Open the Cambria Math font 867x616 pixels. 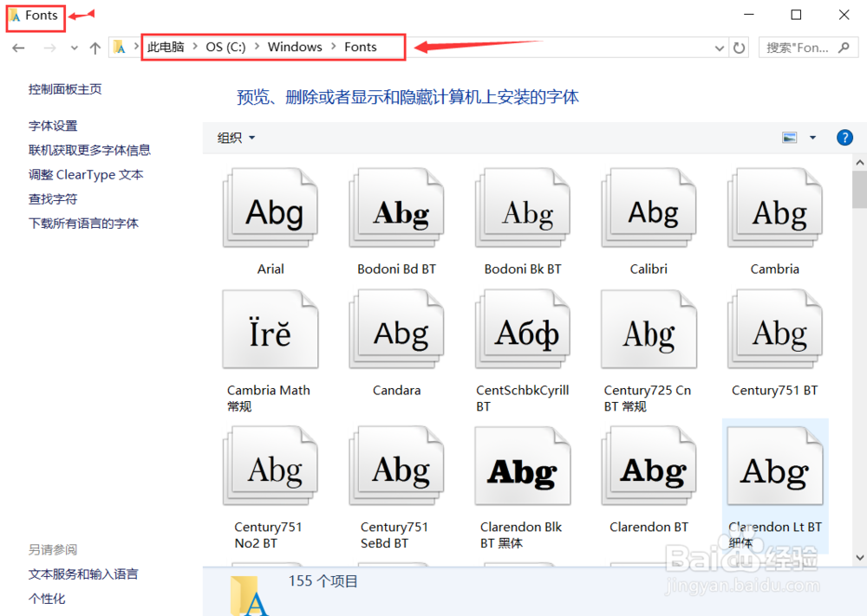pyautogui.click(x=270, y=329)
